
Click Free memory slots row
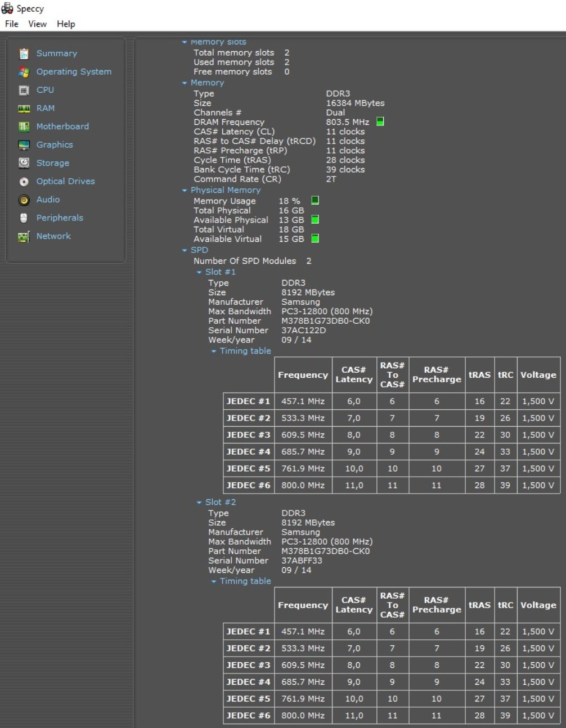[241, 71]
